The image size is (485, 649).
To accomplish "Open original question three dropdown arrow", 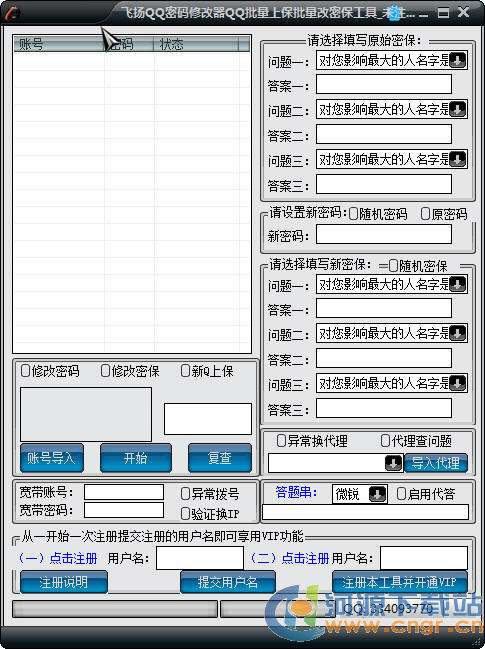I will [458, 159].
